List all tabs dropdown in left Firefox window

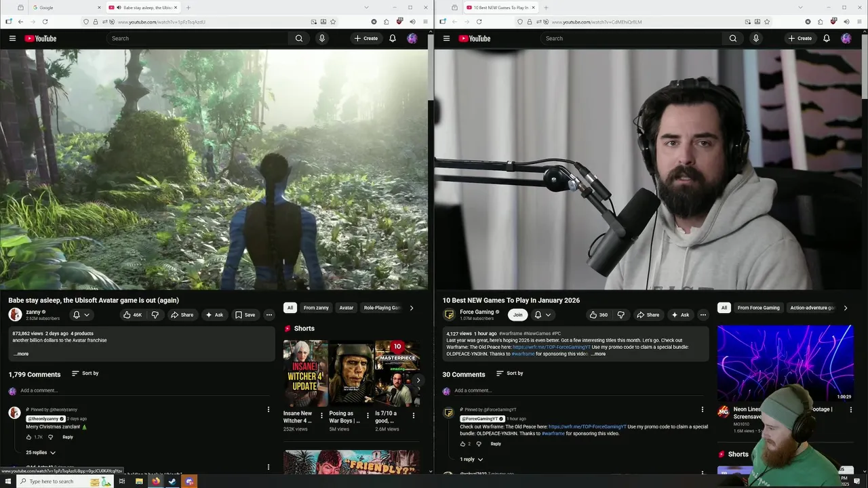[366, 7]
